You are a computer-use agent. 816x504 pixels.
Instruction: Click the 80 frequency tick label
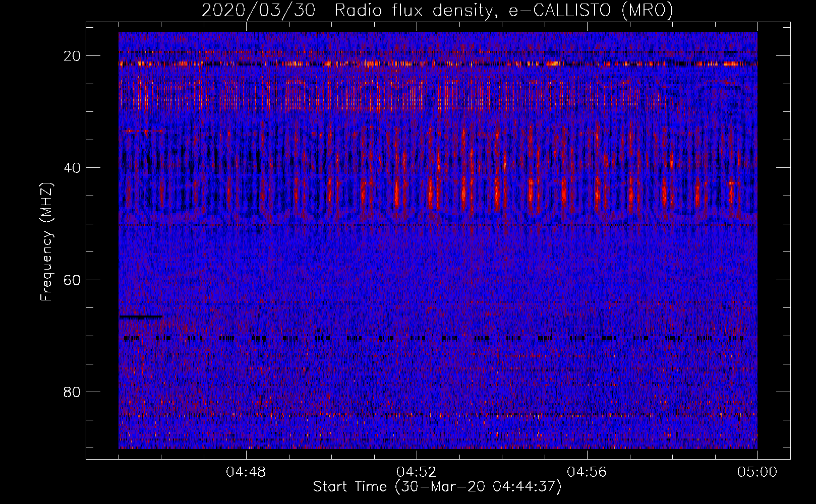[73, 392]
